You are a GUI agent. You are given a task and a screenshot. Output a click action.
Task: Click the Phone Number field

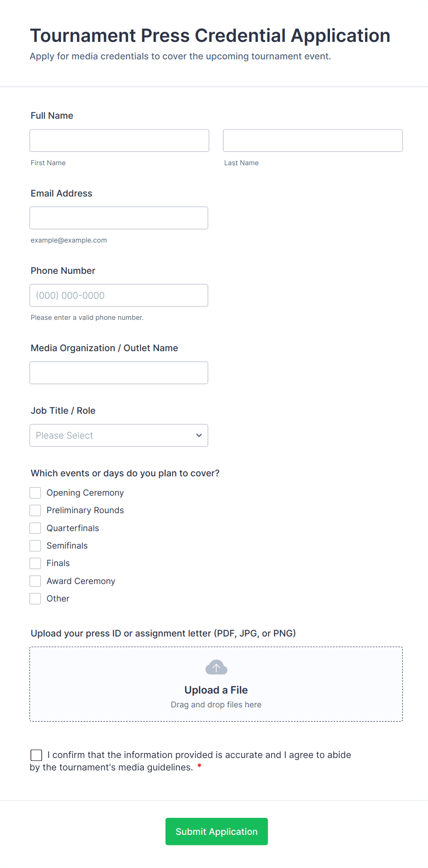[119, 295]
